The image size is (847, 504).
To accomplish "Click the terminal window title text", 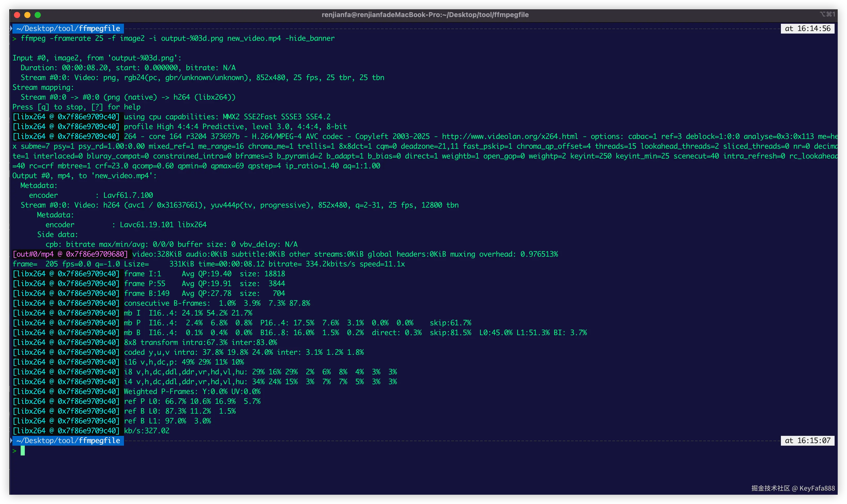I will (x=425, y=15).
